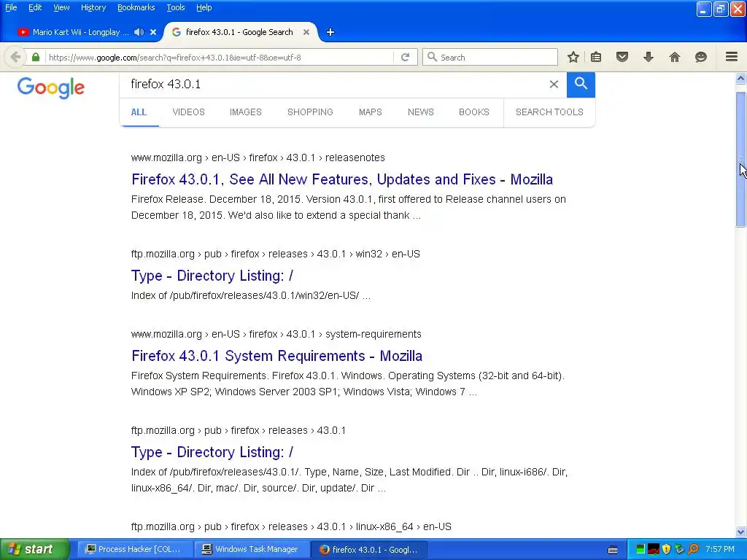Open the Firefox hamburger menu

(732, 57)
